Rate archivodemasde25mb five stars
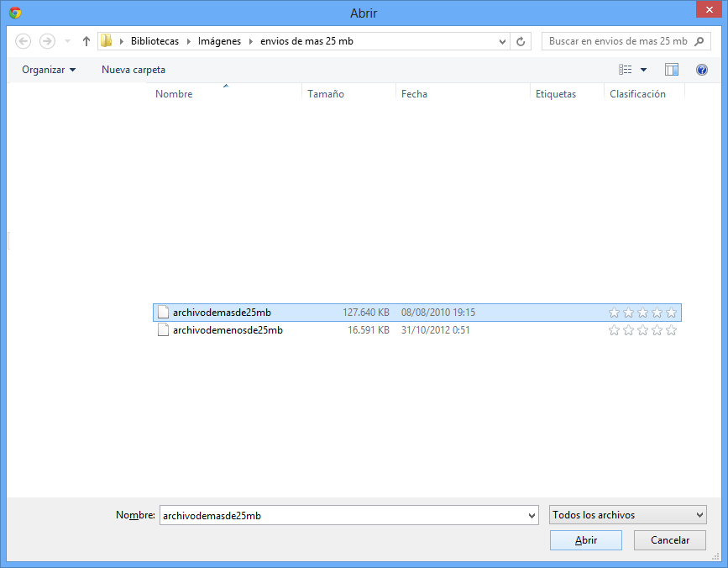The height and width of the screenshot is (568, 728). [x=671, y=313]
